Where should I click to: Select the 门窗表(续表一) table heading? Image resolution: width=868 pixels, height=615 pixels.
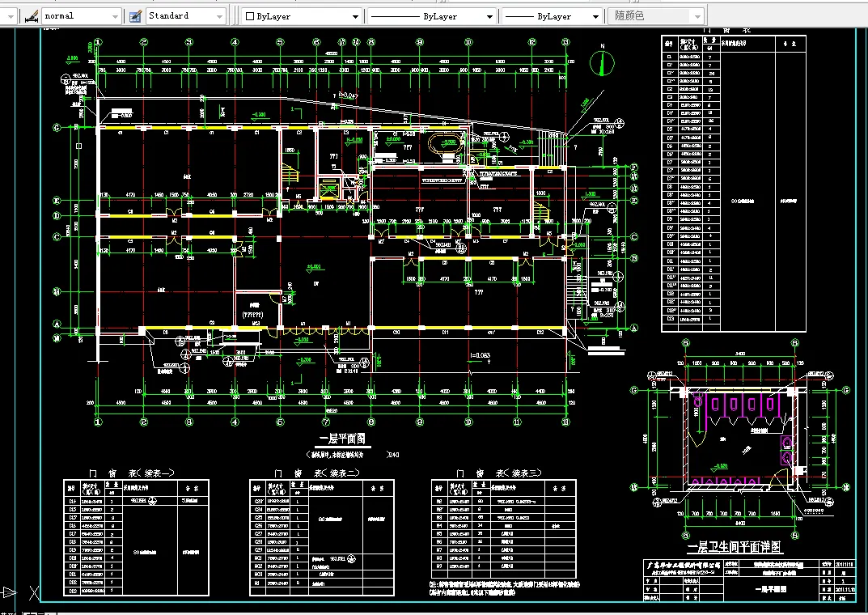tap(132, 473)
